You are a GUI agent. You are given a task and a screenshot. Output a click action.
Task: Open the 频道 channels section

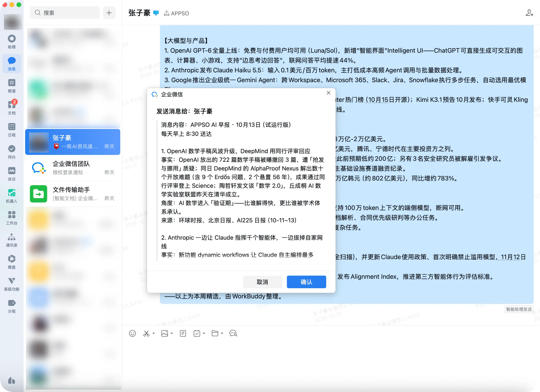pyautogui.click(x=12, y=86)
